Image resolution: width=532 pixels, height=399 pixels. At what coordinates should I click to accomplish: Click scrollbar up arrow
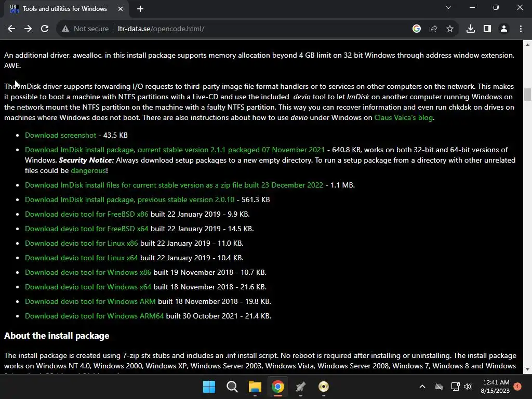527,45
